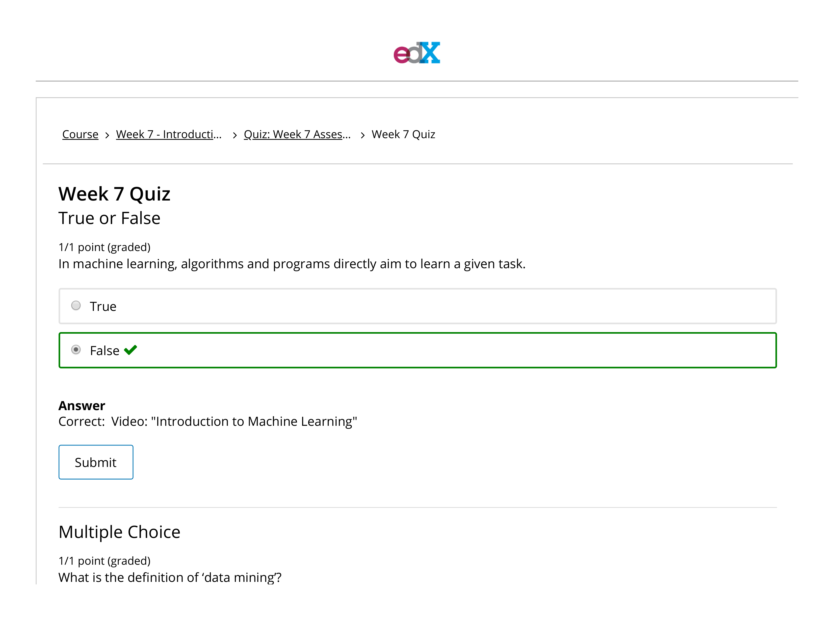Open Quiz: Week 7 Asses... breadcrumb link
This screenshot has height=644, width=834.
coord(297,134)
